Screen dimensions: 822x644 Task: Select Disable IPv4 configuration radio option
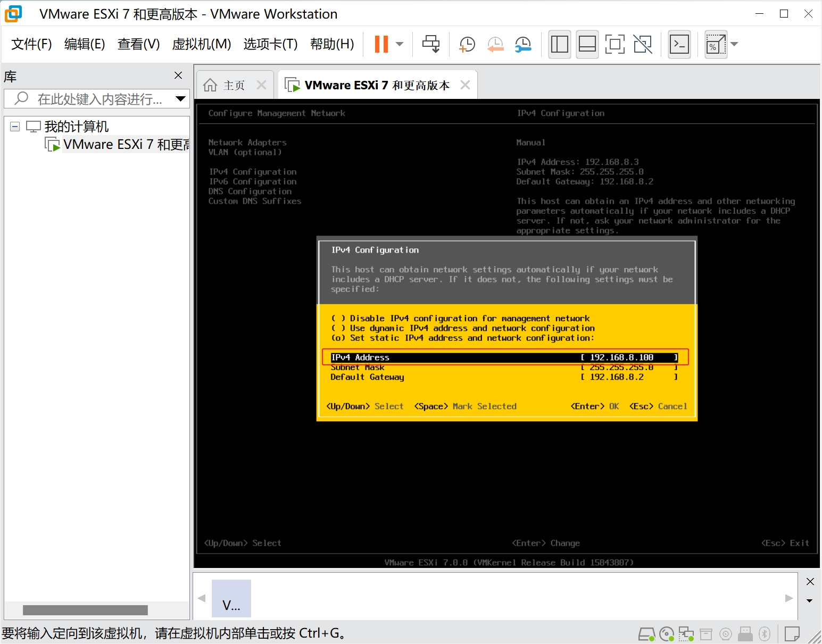pos(338,319)
